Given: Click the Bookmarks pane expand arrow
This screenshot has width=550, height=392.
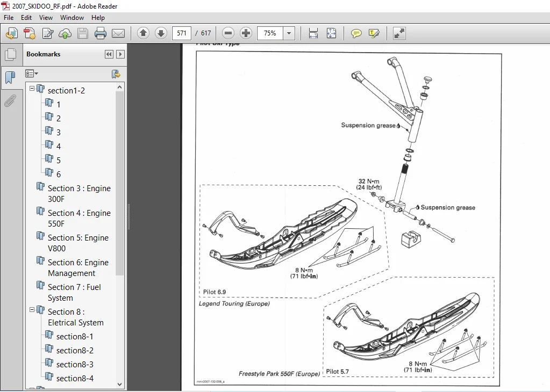Looking at the screenshot, I should (x=120, y=54).
